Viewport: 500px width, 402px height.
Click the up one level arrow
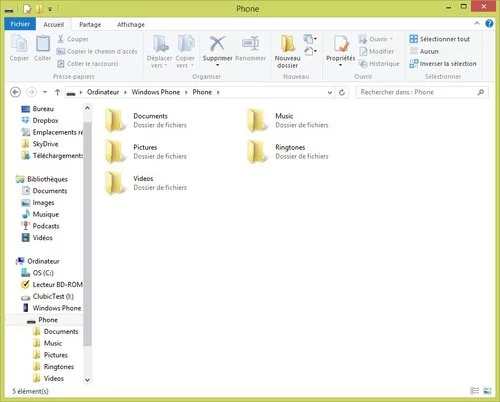[57, 92]
